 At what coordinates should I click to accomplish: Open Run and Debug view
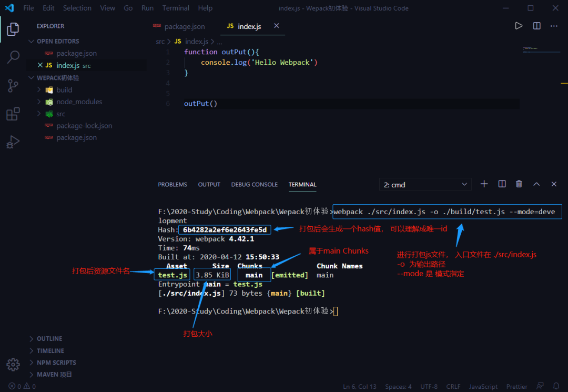pos(13,142)
